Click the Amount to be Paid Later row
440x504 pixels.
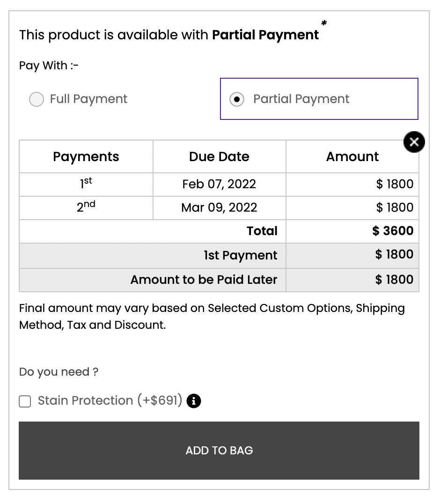(x=219, y=280)
